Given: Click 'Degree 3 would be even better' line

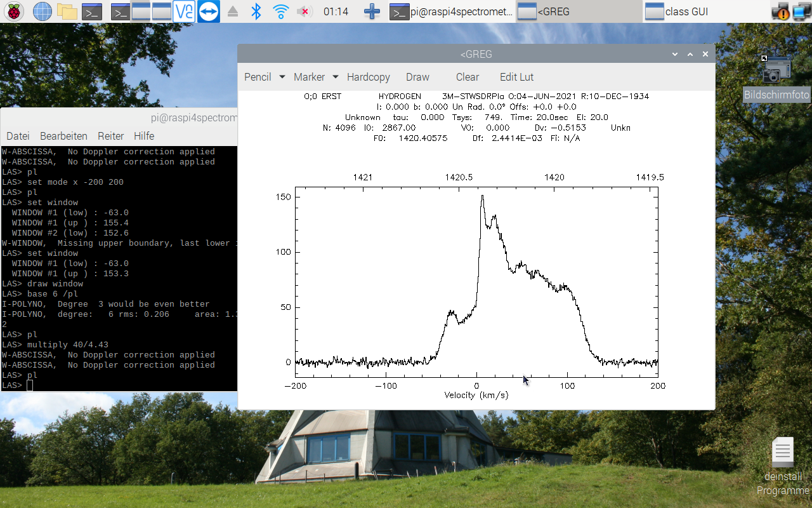Looking at the screenshot, I should pyautogui.click(x=106, y=304).
